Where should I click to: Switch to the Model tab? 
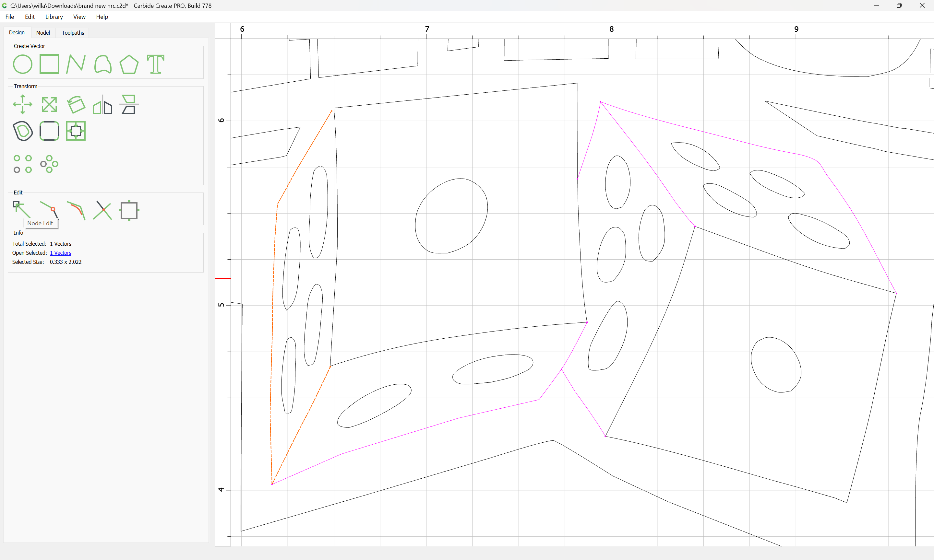pos(43,33)
